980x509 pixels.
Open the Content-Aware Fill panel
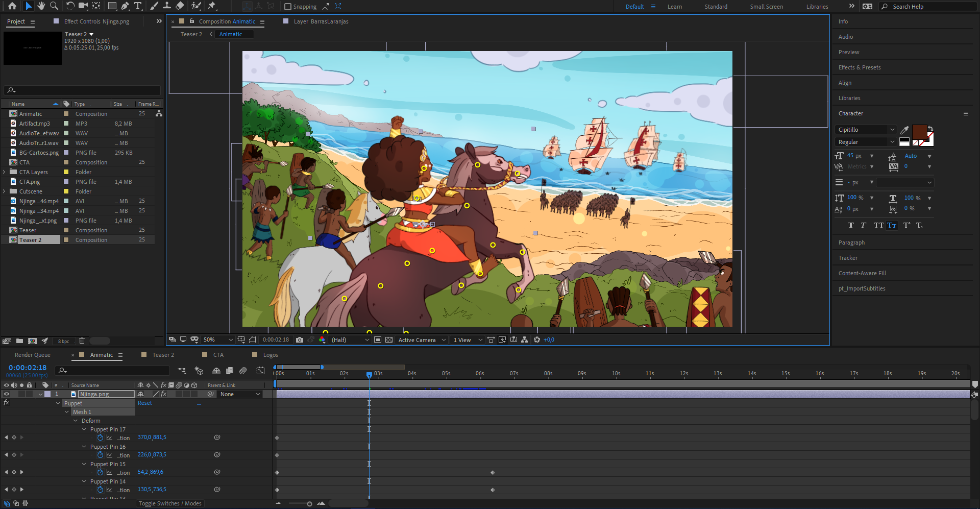pyautogui.click(x=862, y=273)
